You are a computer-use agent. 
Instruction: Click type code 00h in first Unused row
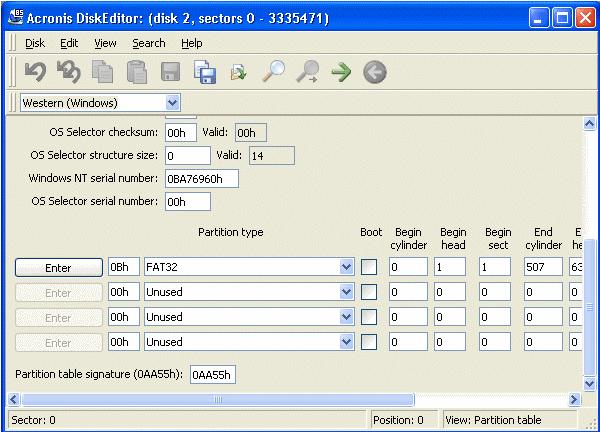(x=124, y=292)
